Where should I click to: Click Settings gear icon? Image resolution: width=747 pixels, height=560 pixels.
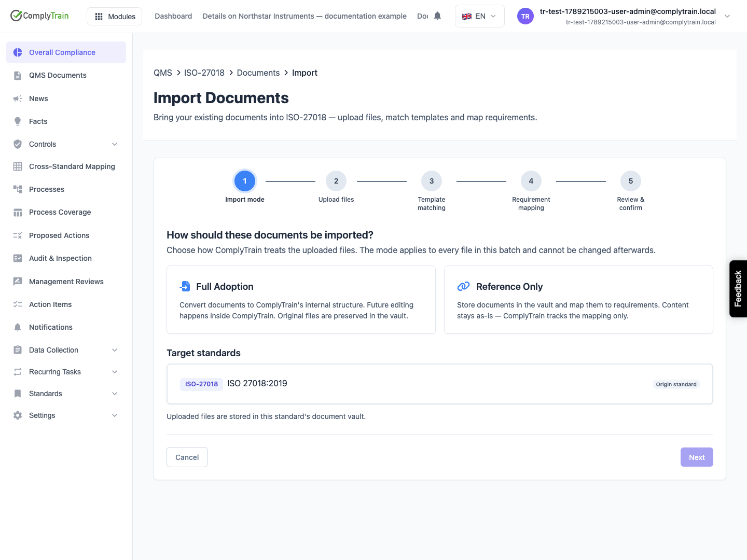pos(18,415)
